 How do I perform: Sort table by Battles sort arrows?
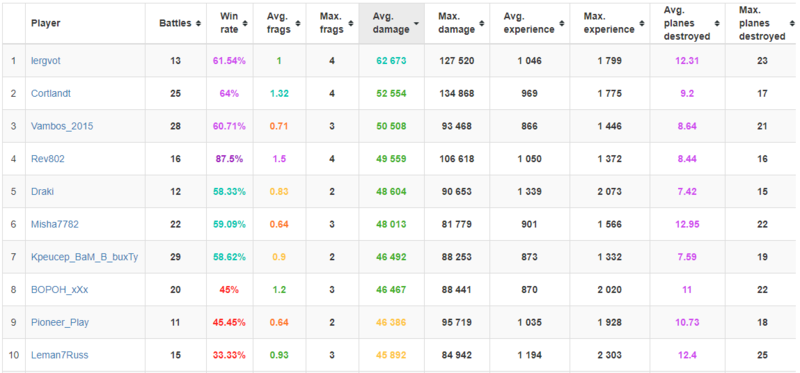198,23
